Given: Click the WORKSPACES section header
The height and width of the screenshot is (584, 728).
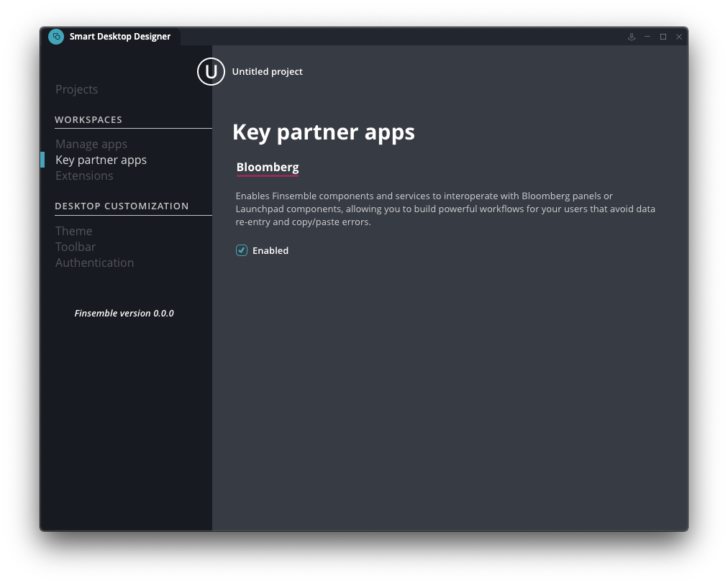Looking at the screenshot, I should pos(88,120).
